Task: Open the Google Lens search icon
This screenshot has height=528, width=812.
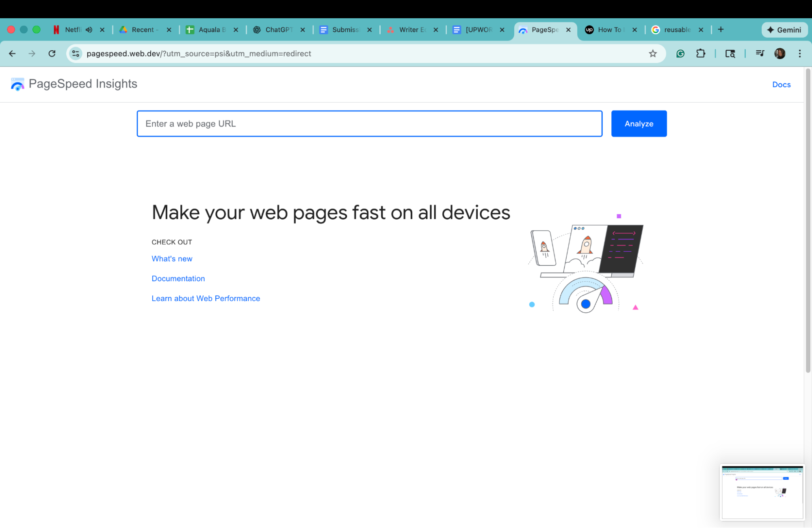Action: click(x=730, y=54)
